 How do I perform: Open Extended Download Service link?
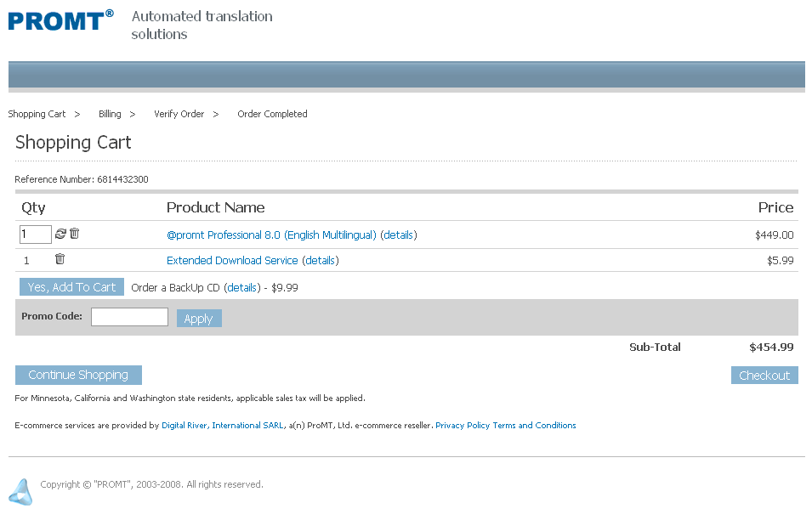pyautogui.click(x=232, y=260)
